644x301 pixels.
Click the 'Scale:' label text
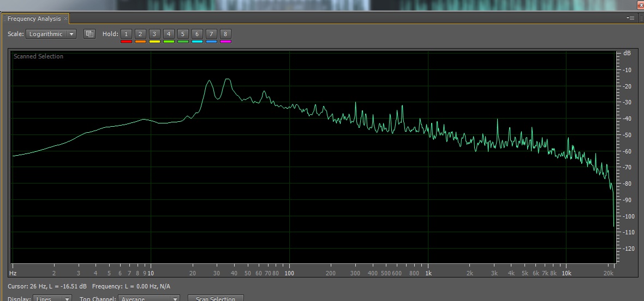pyautogui.click(x=16, y=34)
